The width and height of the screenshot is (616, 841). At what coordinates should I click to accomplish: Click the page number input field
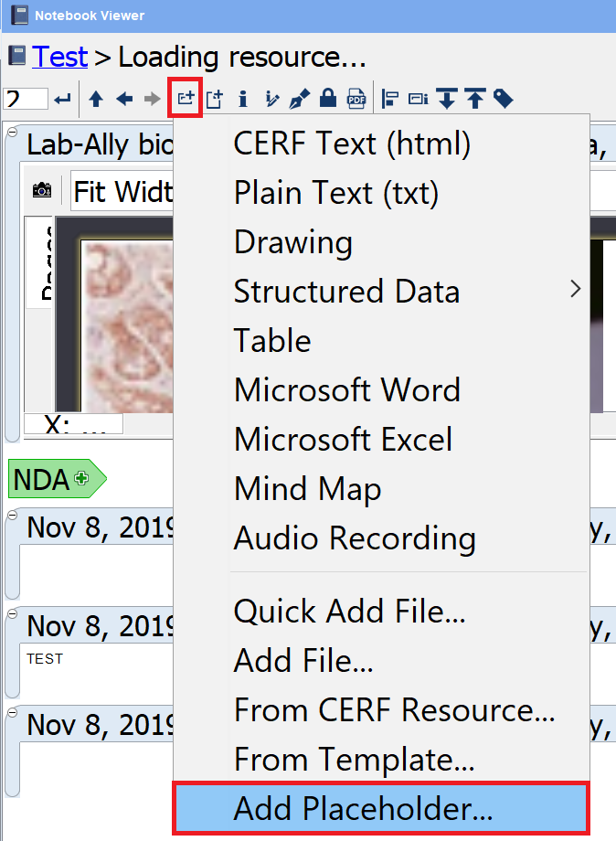(x=25, y=99)
